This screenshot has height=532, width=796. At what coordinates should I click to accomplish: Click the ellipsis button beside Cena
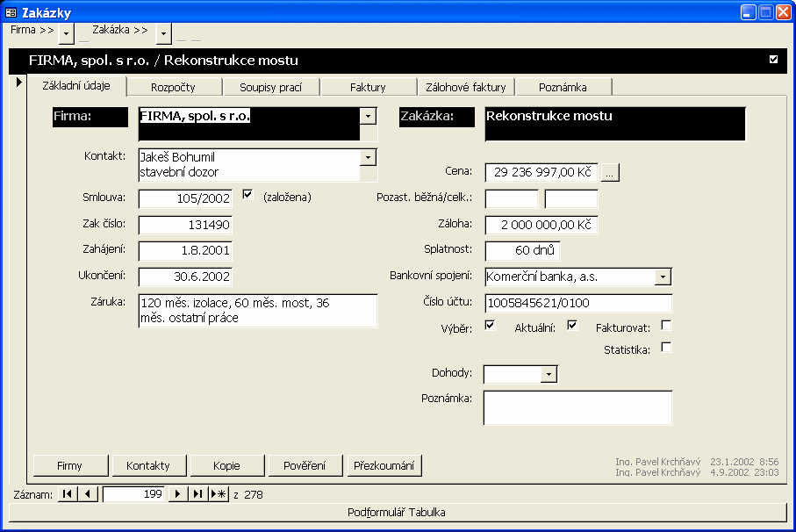click(x=611, y=173)
